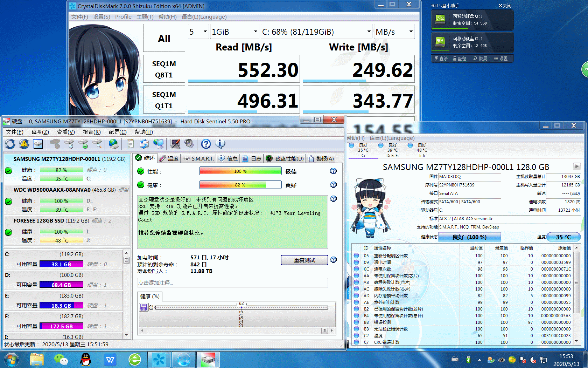This screenshot has width=588, height=368.
Task: Switch to the S.M.A.R.T. tab
Action: [x=198, y=158]
